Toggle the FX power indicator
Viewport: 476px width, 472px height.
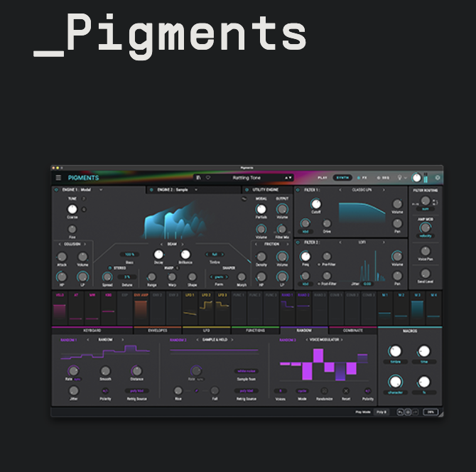pyautogui.click(x=359, y=178)
